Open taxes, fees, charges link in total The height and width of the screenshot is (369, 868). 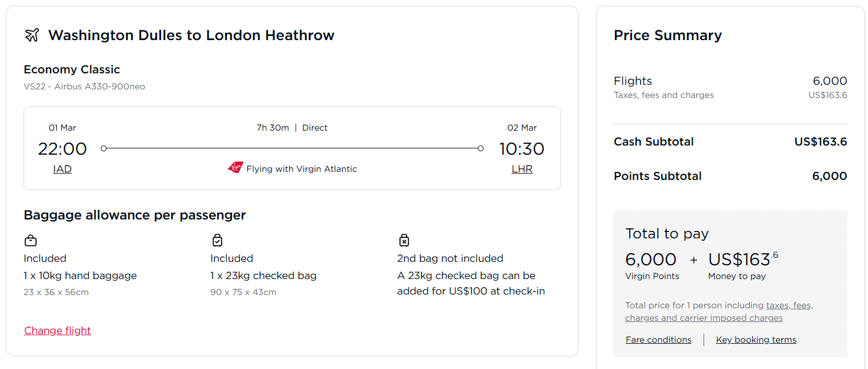point(789,306)
